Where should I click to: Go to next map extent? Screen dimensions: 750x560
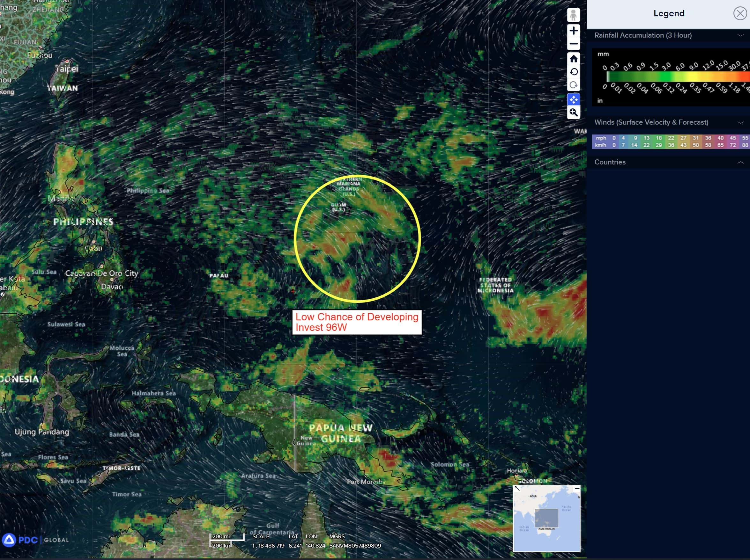pos(573,85)
